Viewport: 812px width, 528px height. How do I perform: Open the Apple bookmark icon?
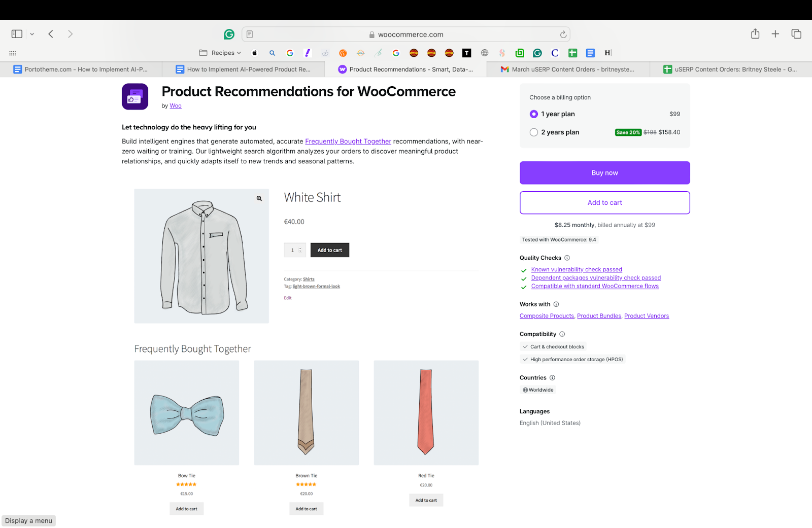tap(255, 53)
